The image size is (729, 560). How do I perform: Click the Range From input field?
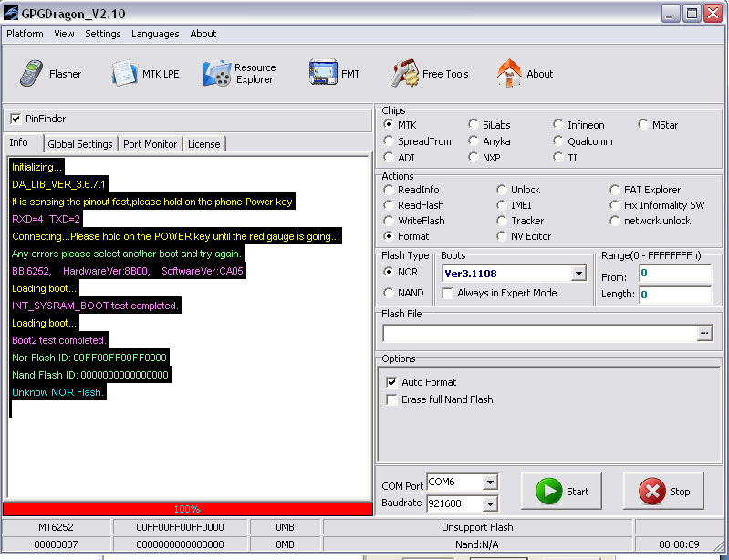tap(674, 274)
